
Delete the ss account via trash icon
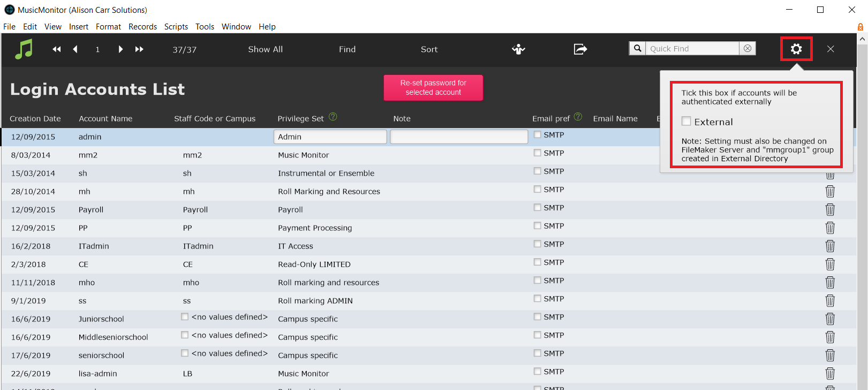coord(830,301)
